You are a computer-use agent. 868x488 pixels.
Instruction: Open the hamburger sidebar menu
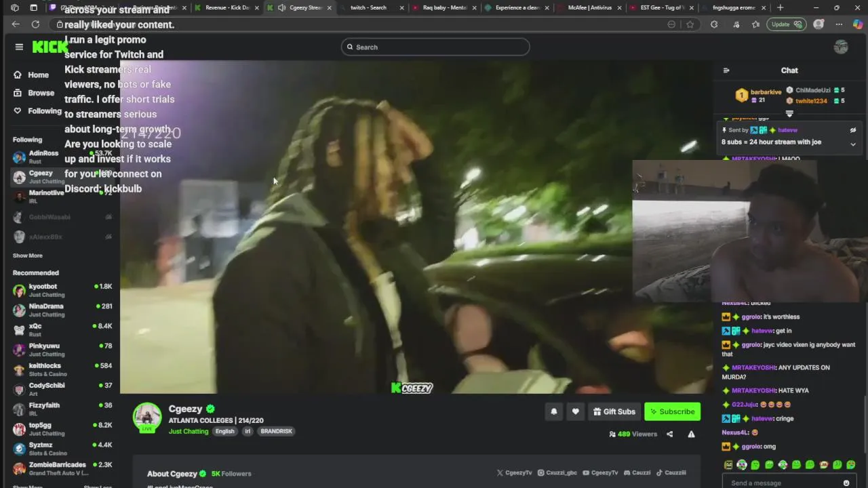coord(19,47)
